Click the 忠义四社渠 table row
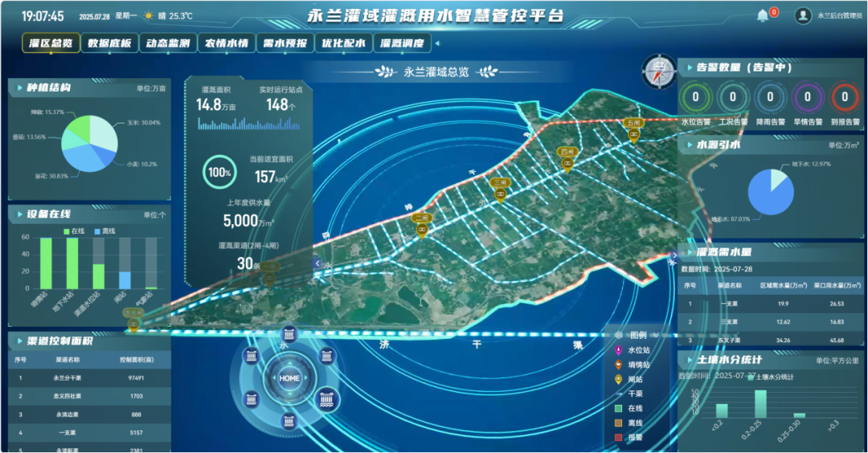868x453 pixels. [x=90, y=397]
